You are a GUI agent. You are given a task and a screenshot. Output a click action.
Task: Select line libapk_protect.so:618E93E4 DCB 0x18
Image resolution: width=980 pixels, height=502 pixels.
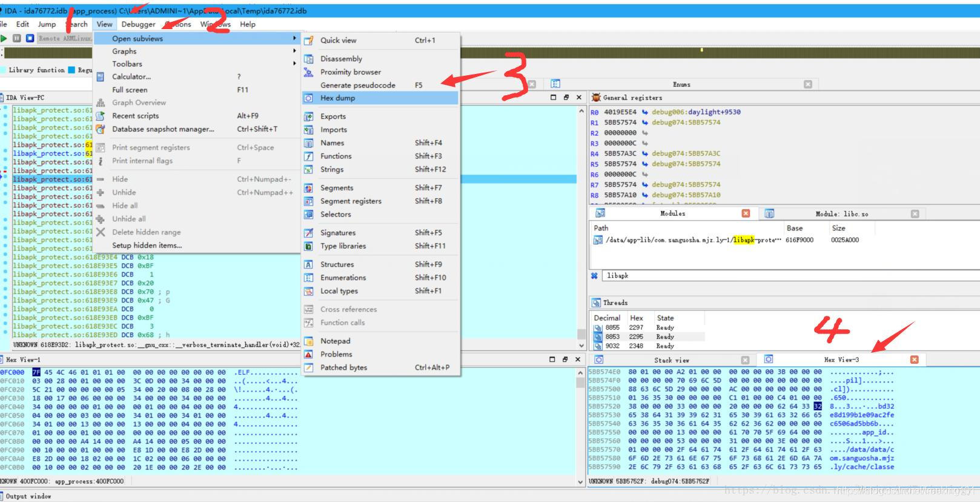click(x=83, y=257)
